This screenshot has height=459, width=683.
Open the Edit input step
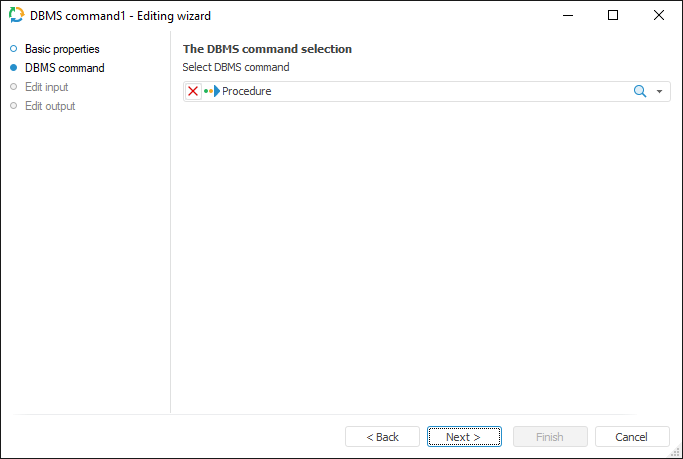coord(46,87)
